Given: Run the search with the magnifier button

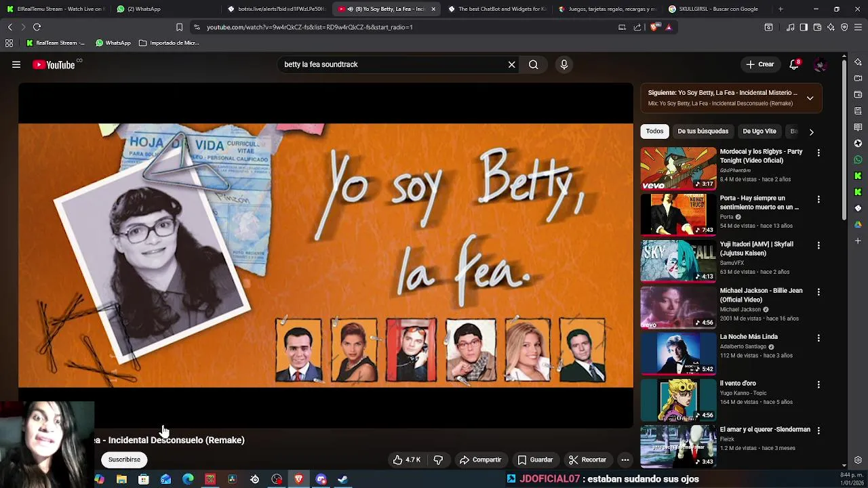Looking at the screenshot, I should pos(534,64).
